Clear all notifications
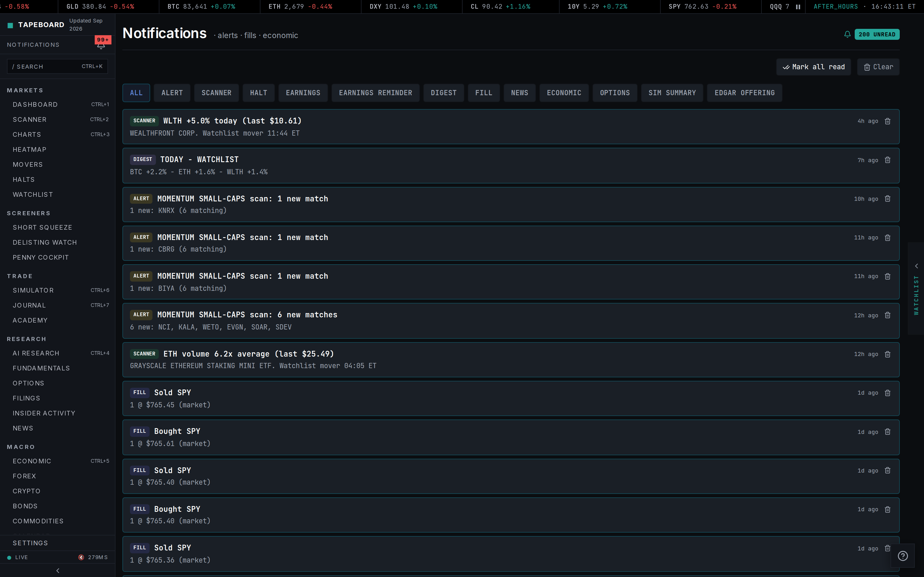This screenshot has width=924, height=577. [878, 67]
